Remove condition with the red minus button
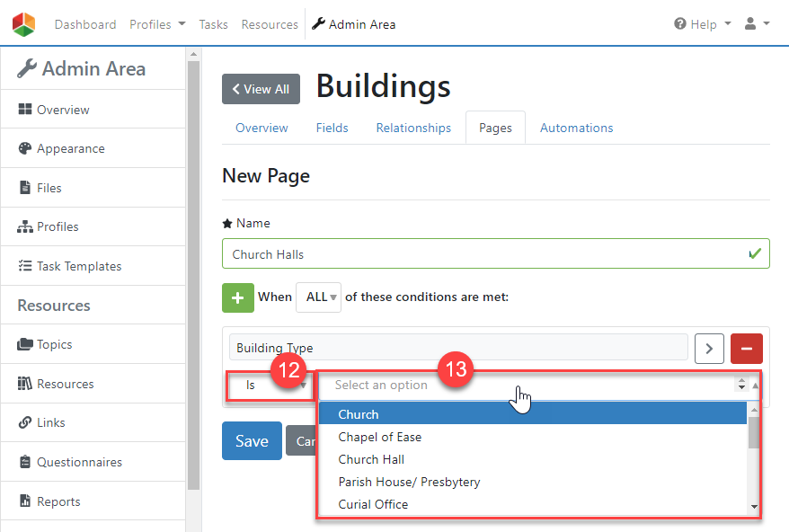Viewport: 789px width, 532px height. (x=746, y=348)
